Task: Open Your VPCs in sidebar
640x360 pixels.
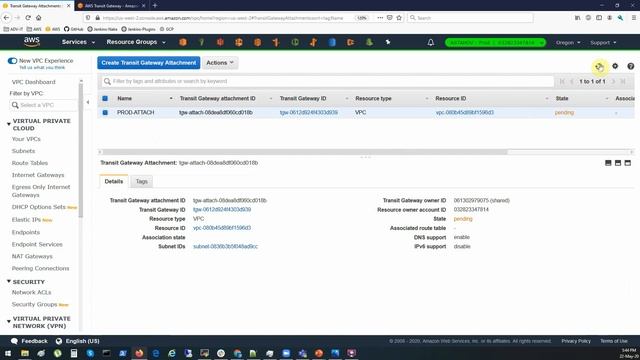Action: click(x=26, y=139)
